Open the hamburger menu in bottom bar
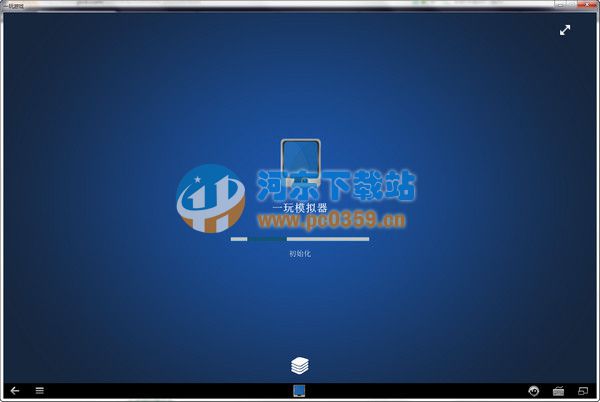The height and width of the screenshot is (402, 600). [40, 391]
